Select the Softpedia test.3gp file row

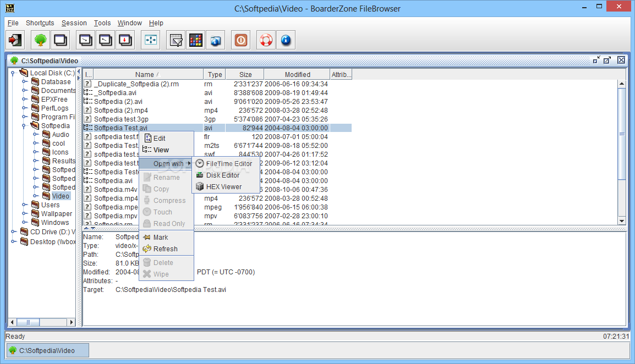coord(217,119)
